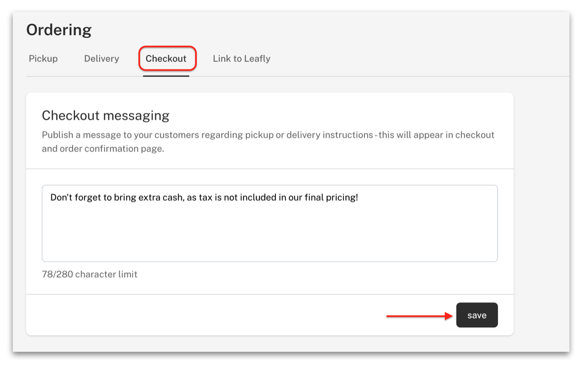Go to the Link to Leafly tab
Image resolution: width=588 pixels, height=367 pixels.
pos(242,58)
